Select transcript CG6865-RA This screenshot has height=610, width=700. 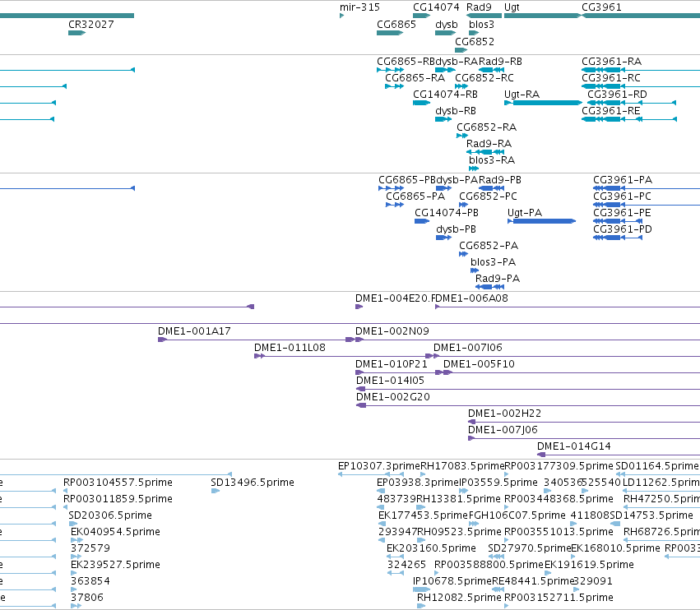(x=415, y=77)
